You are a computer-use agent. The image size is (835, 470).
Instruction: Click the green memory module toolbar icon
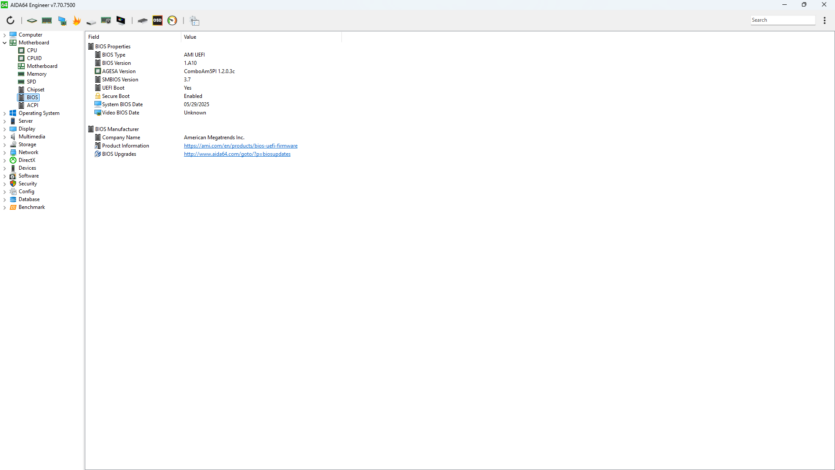[47, 20]
